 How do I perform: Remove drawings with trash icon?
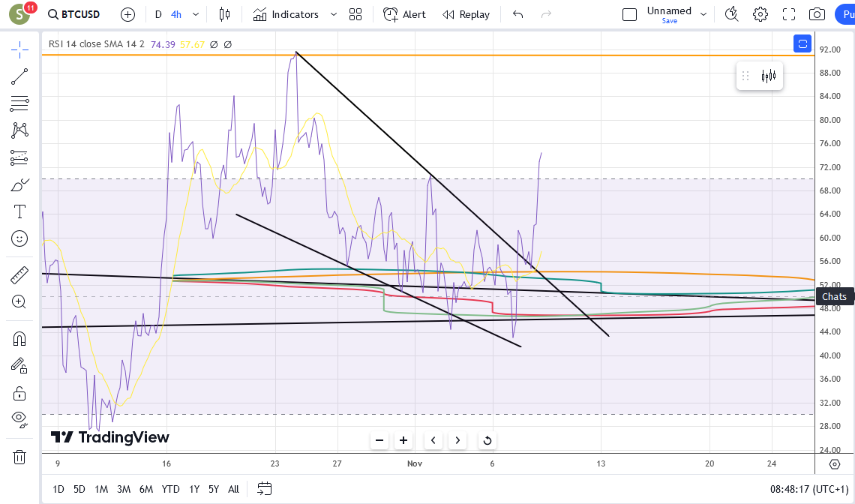point(19,457)
